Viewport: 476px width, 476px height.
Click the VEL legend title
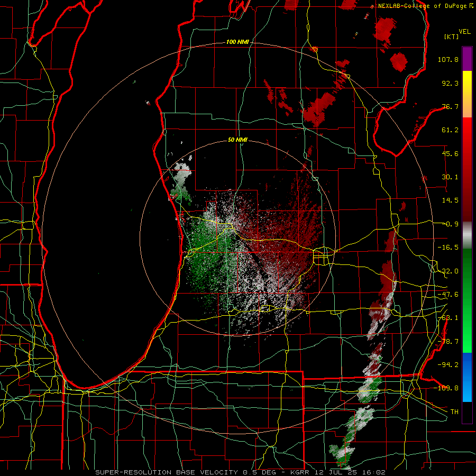pyautogui.click(x=464, y=32)
